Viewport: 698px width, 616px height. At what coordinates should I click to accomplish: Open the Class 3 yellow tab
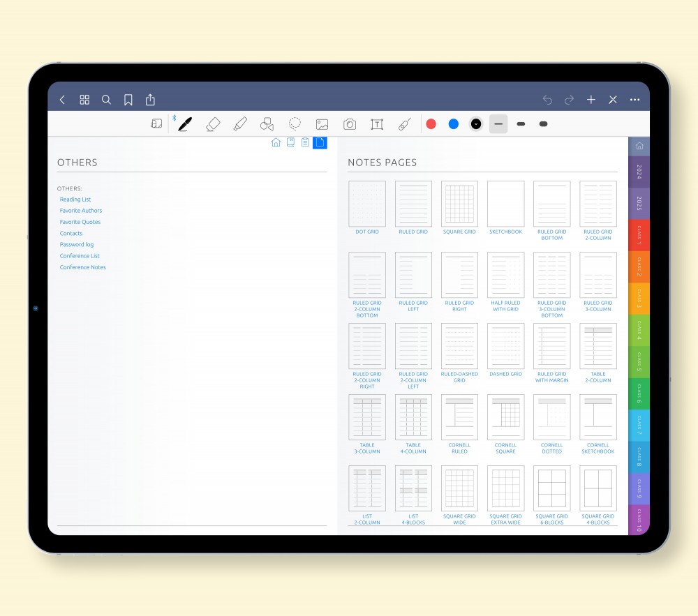click(x=639, y=299)
